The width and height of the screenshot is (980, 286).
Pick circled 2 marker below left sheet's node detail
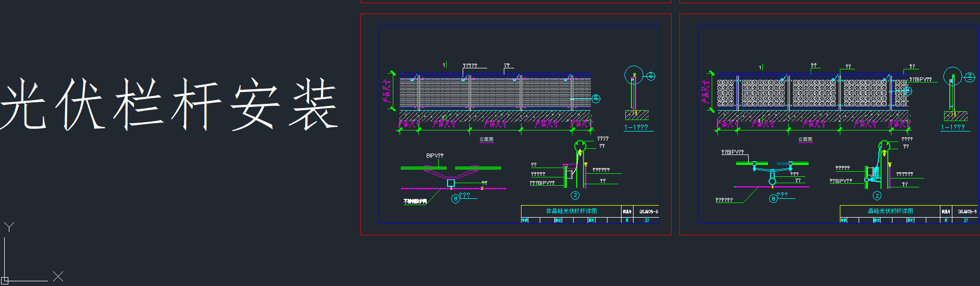(575, 195)
